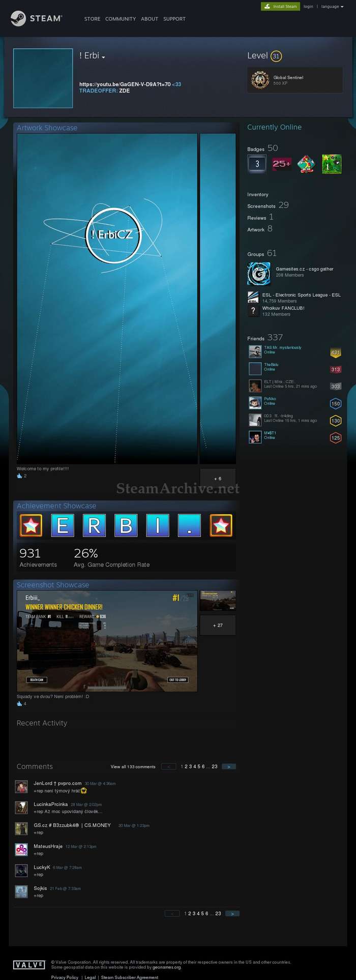Image resolution: width=356 pixels, height=980 pixels.
Task: Click MateusHraje commenter avatar
Action: click(21, 849)
